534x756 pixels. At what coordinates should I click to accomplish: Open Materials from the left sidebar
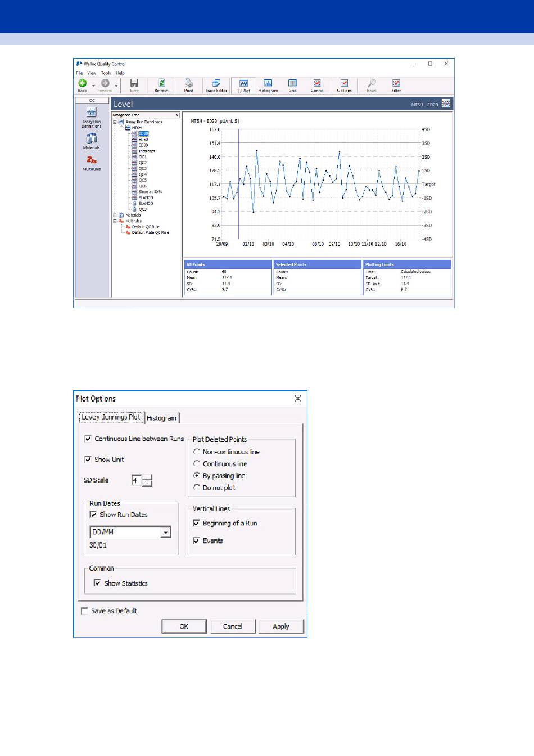tap(92, 141)
